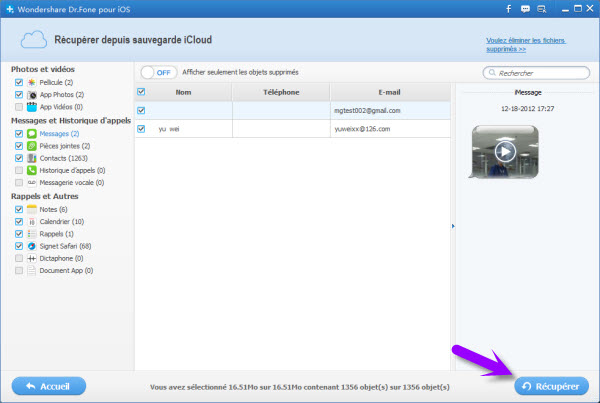Click the 12-18-2012 17:27 message timestamp
The image size is (600, 403).
[x=528, y=109]
